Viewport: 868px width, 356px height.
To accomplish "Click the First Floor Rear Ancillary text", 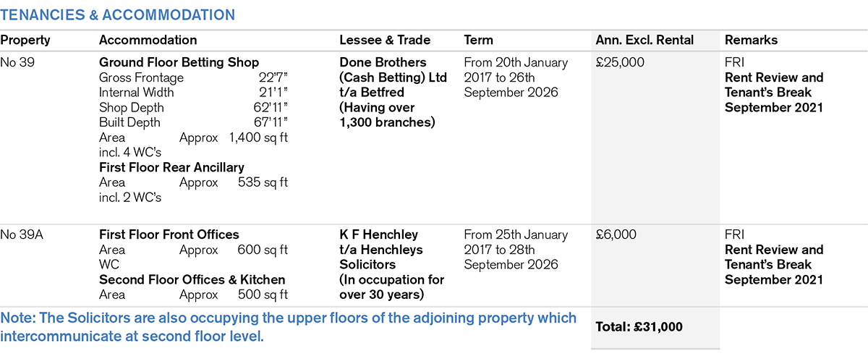I will coord(171,167).
